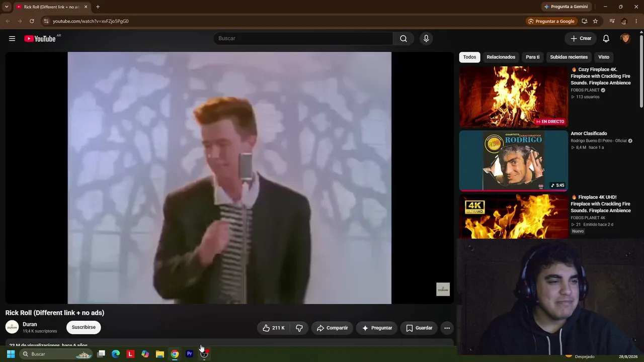
Task: Click the YouTube Buscar search field
Action: (x=303, y=39)
